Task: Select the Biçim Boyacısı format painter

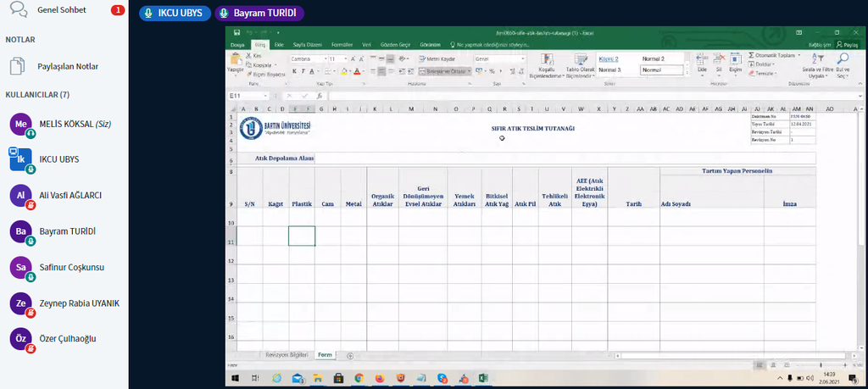Action: tap(265, 74)
